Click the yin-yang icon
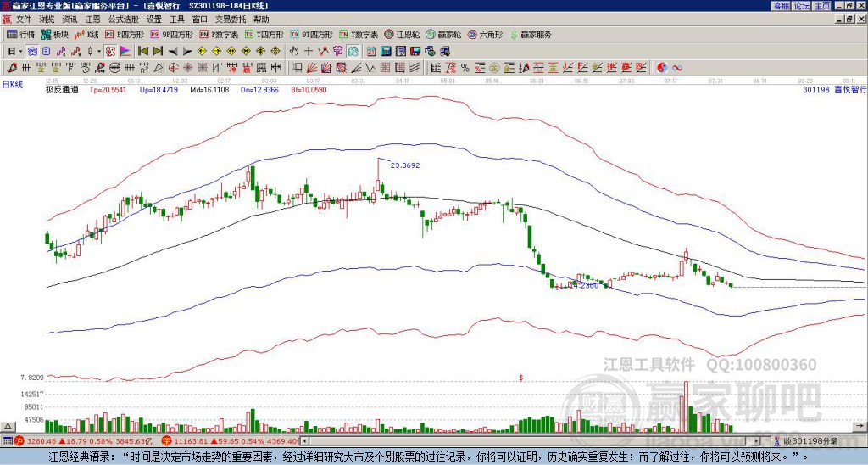The height and width of the screenshot is (465, 868). pos(662,68)
